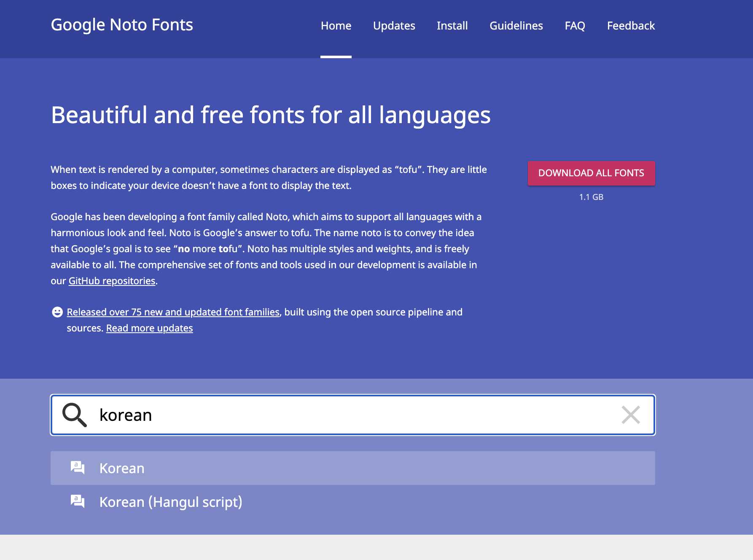This screenshot has height=560, width=753.
Task: Open the Guidelines nav item
Action: coord(516,26)
